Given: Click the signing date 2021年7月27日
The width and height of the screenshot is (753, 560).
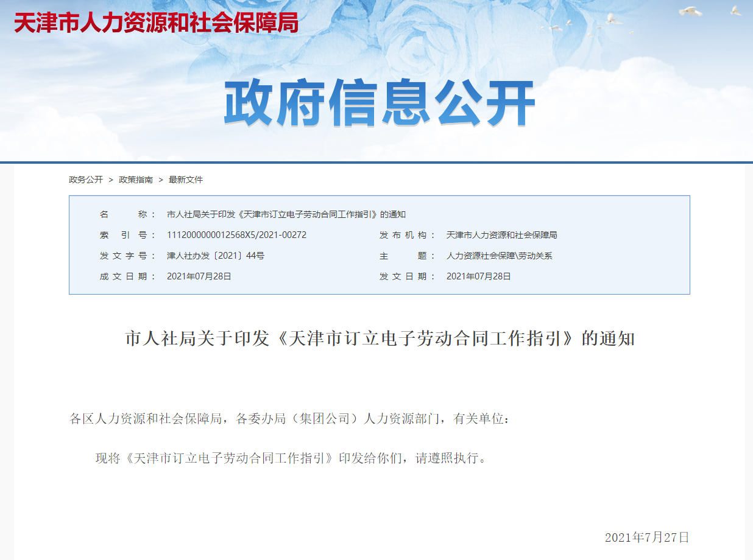Looking at the screenshot, I should [646, 537].
